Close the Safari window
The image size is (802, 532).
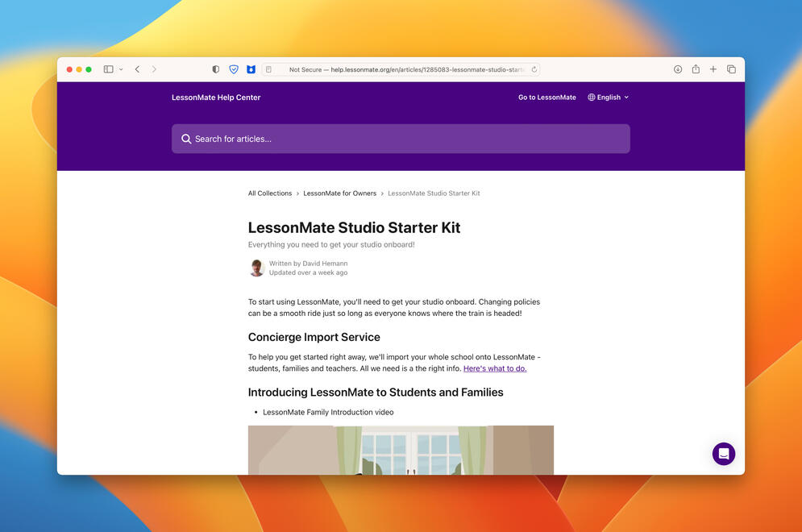[69, 69]
